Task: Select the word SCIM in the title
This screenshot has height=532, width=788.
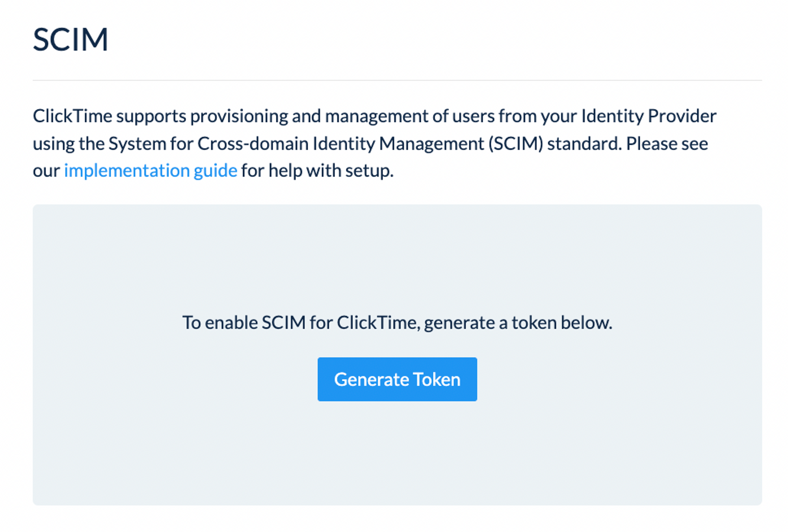Action: coord(70,39)
